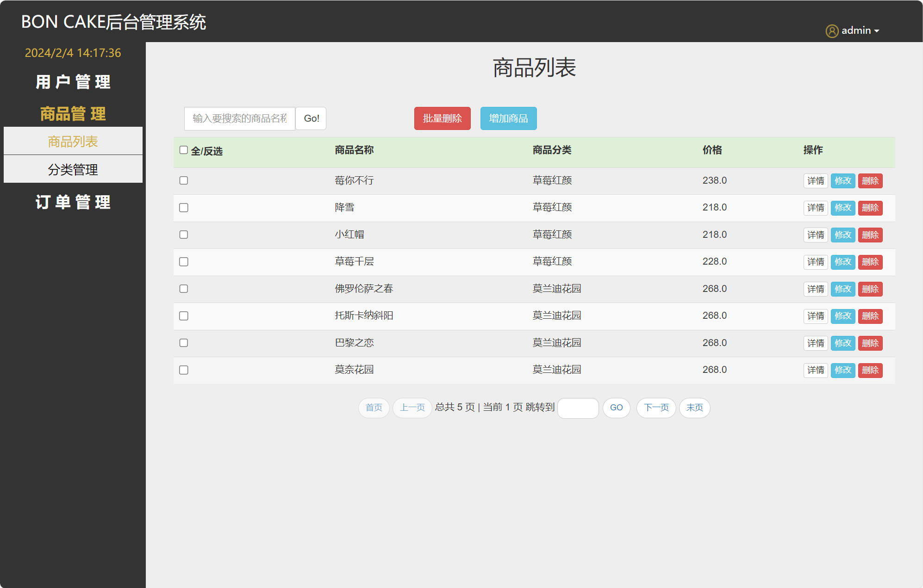This screenshot has width=923, height=588.
Task: Click the page jump number input box
Action: point(578,408)
